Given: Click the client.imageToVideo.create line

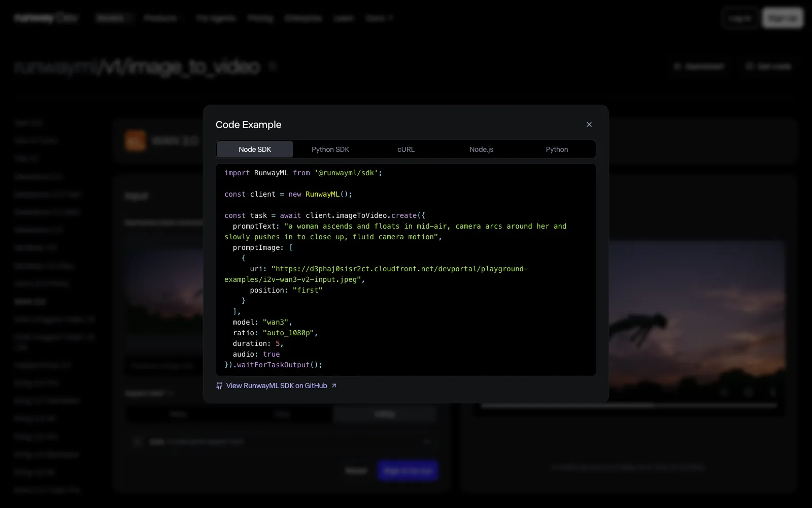Looking at the screenshot, I should coord(325,215).
